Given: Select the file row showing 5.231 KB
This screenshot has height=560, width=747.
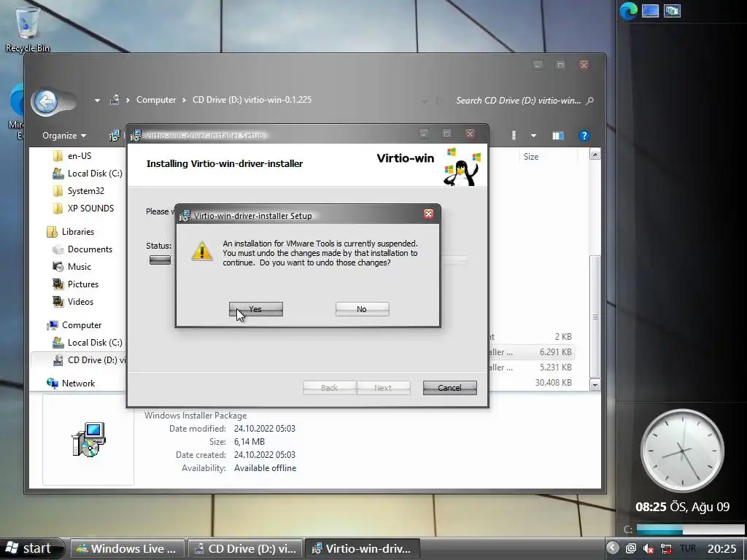Looking at the screenshot, I should (x=531, y=367).
